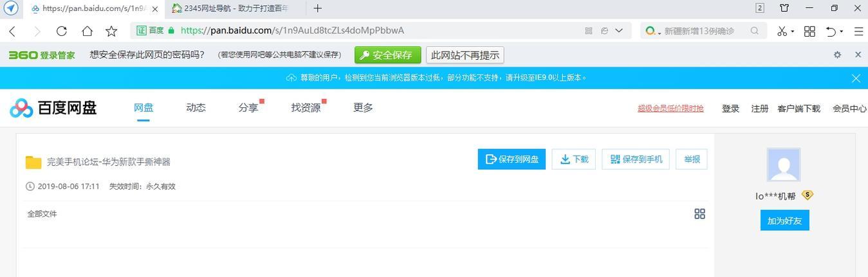The width and height of the screenshot is (868, 277).
Task: Expand the search engine selector dropdown
Action: (x=660, y=32)
